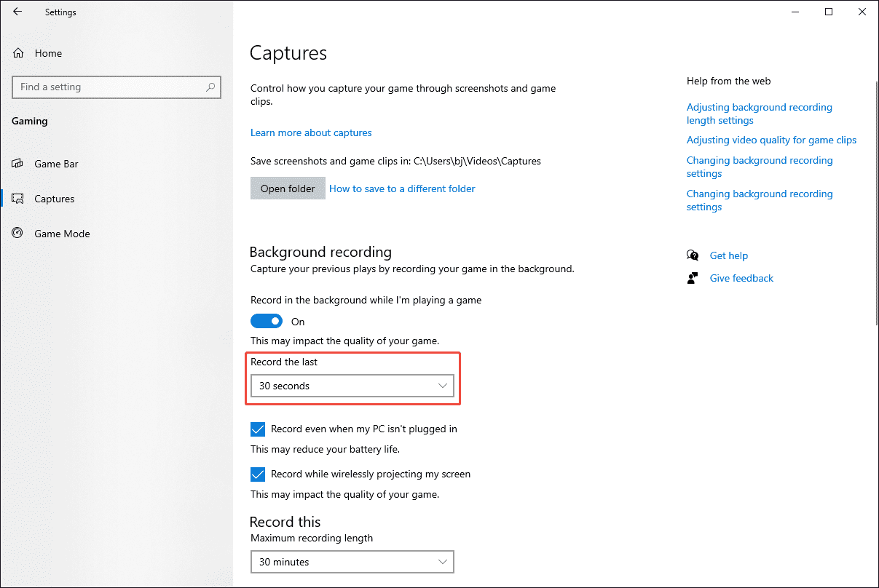Image resolution: width=879 pixels, height=588 pixels.
Task: Open Game Bar settings via its icon
Action: (17, 164)
